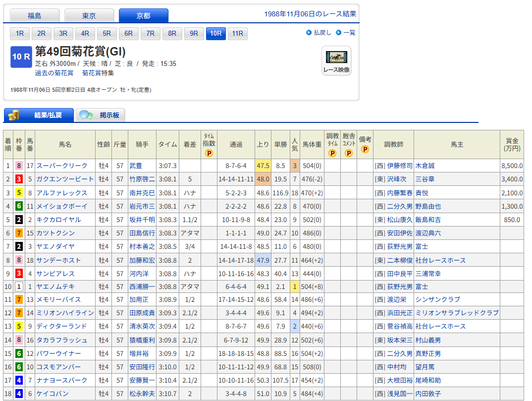Click the 一覧 arrow link

click(x=346, y=33)
